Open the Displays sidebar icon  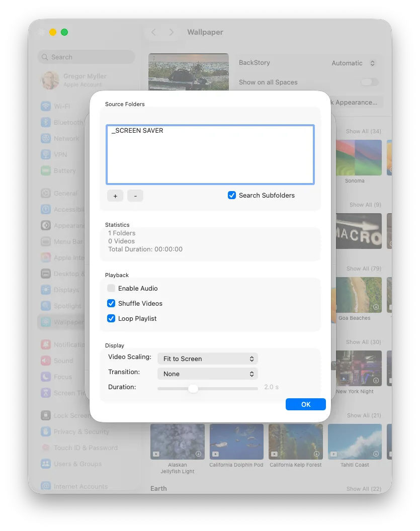pyautogui.click(x=46, y=290)
